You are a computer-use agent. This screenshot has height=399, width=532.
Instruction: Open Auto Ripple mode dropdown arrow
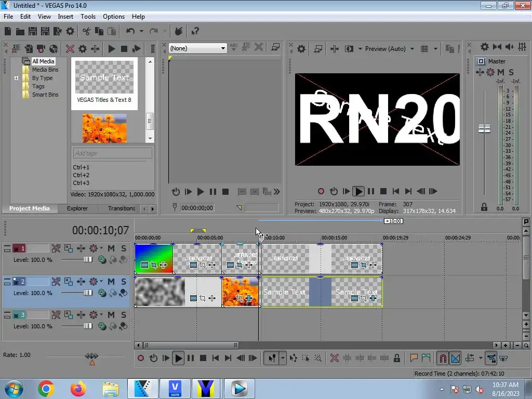click(x=481, y=358)
